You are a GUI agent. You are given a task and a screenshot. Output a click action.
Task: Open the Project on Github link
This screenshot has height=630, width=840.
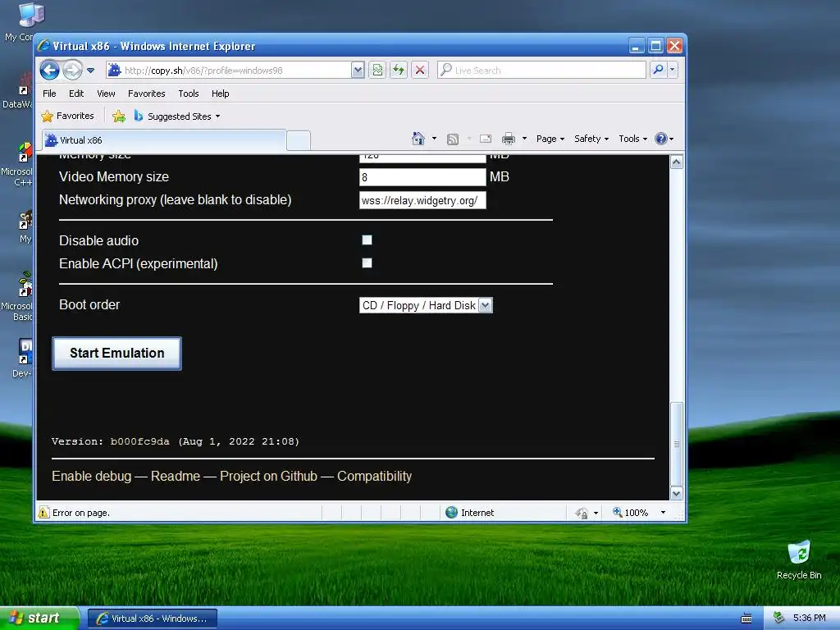(x=268, y=477)
